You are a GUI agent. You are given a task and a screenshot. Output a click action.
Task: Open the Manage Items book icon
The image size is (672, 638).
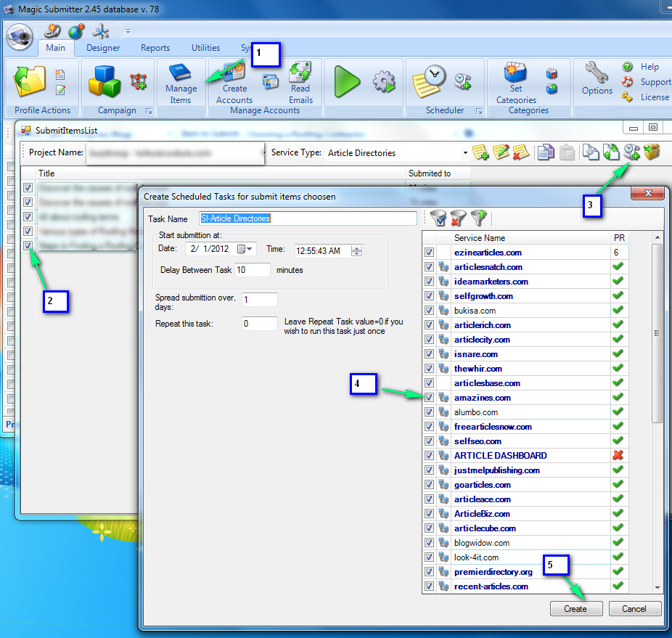(x=181, y=73)
